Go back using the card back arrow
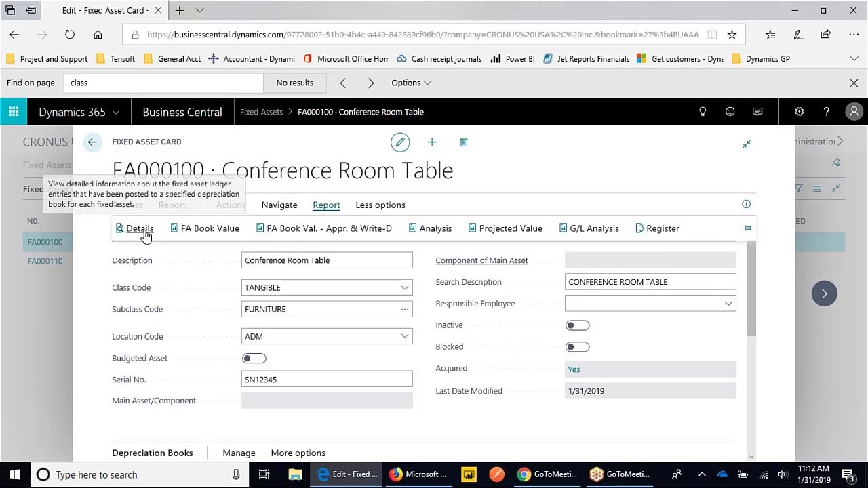 click(92, 142)
